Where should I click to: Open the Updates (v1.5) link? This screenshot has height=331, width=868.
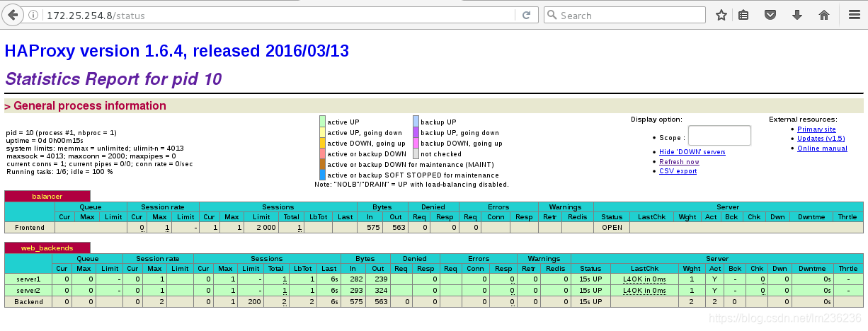821,139
